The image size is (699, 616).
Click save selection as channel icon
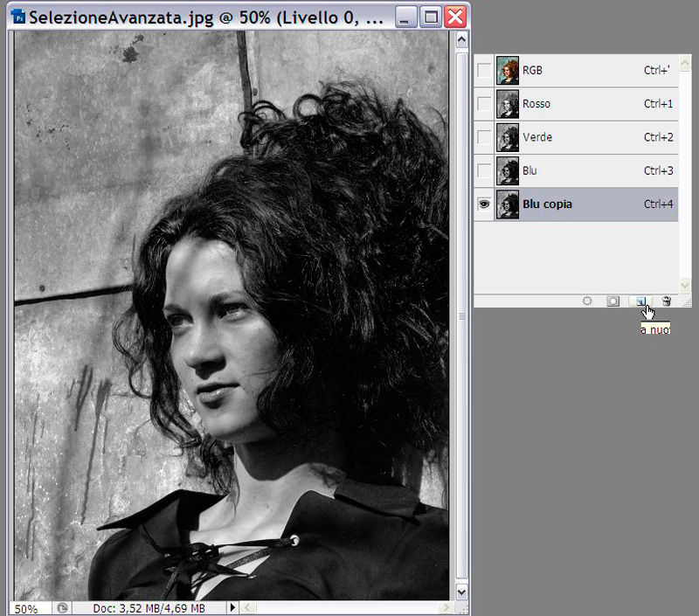[x=613, y=301]
